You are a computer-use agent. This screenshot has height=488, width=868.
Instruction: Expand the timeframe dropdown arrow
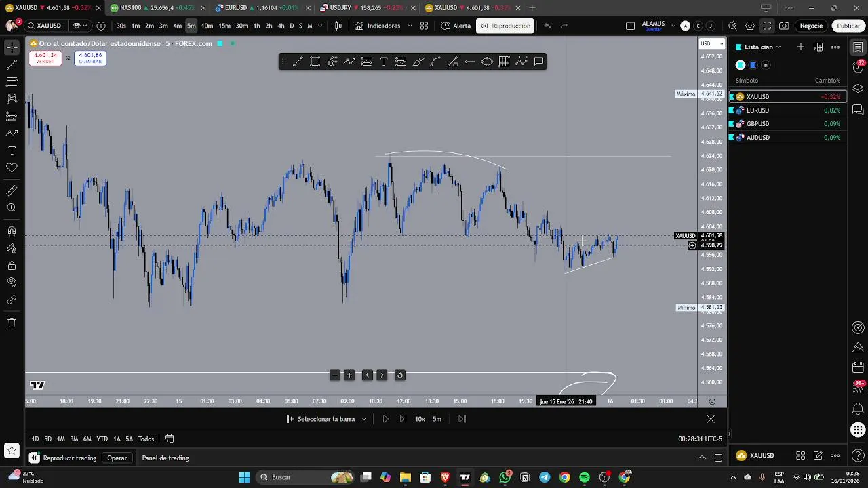pyautogui.click(x=319, y=26)
